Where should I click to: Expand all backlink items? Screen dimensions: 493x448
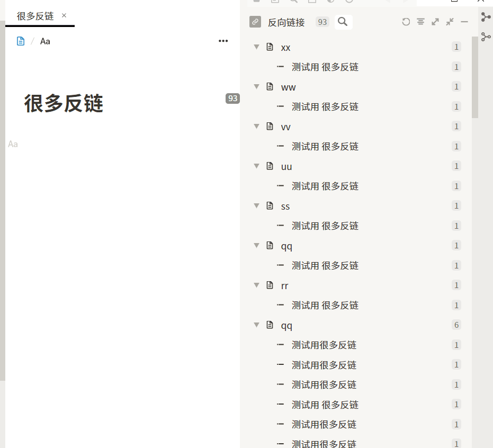435,22
